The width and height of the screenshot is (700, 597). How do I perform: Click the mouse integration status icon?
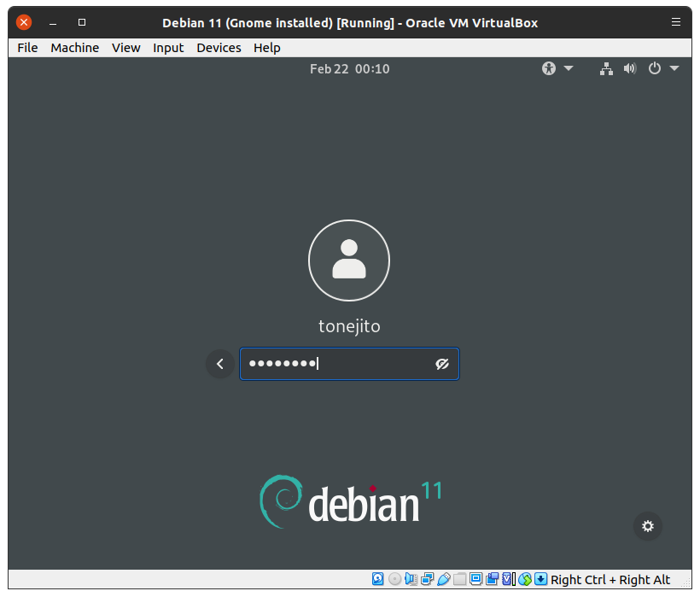tap(525, 579)
